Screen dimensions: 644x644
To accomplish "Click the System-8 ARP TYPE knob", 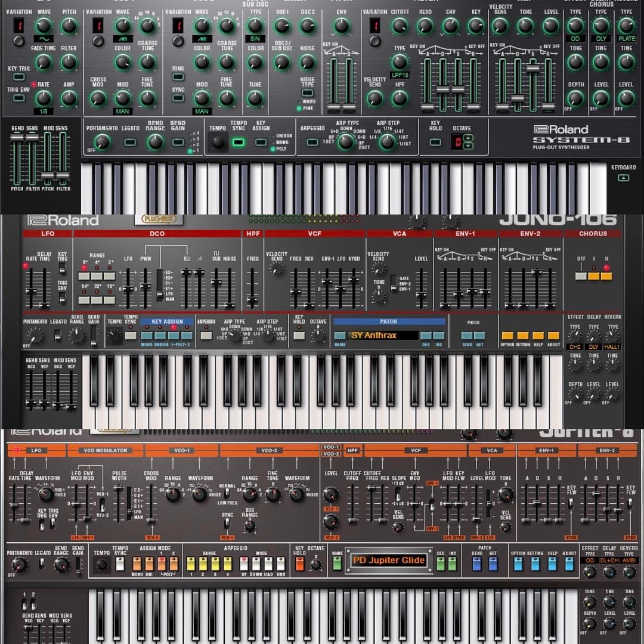I will [346, 142].
